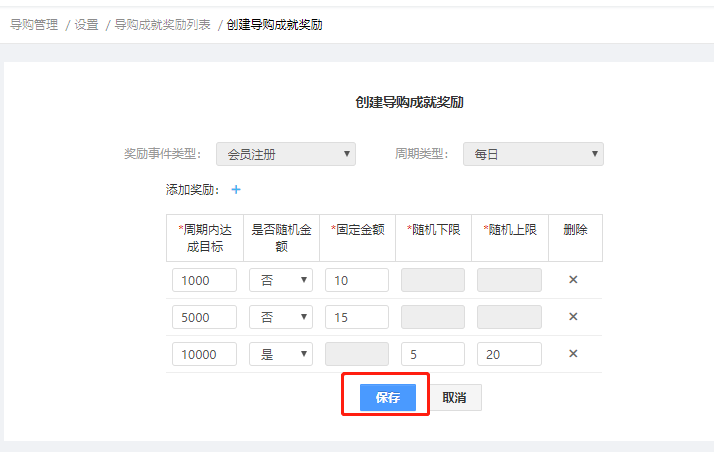Click the 周期内达成目标 column header
Viewport: 714px width, 452px height.
[205, 238]
